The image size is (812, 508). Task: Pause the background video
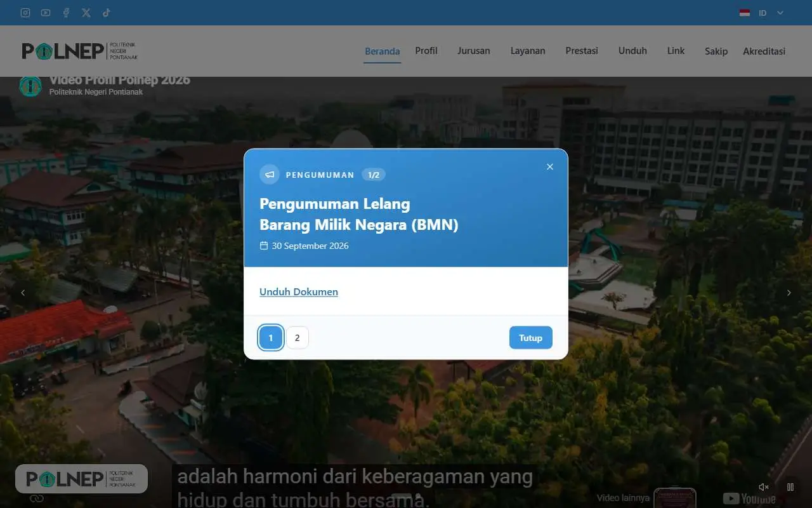(790, 487)
